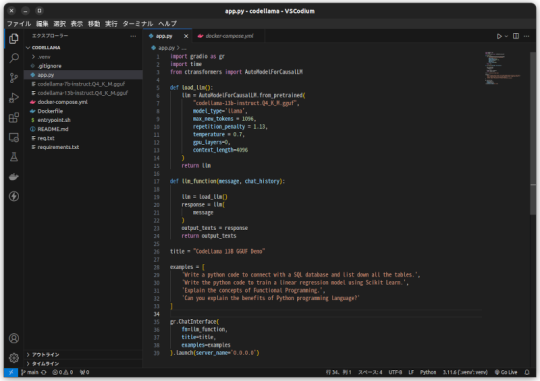Open the Testing flask icon
This screenshot has height=381, width=540.
click(x=14, y=157)
